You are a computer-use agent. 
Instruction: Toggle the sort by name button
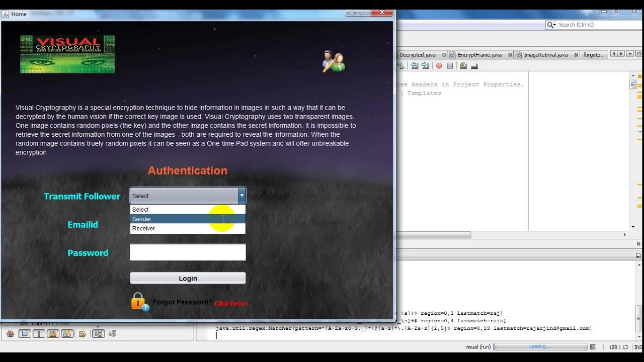pos(98,334)
